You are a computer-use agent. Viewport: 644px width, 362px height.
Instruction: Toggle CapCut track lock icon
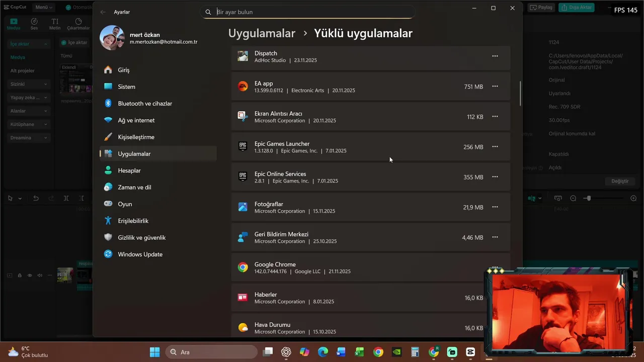(x=20, y=275)
